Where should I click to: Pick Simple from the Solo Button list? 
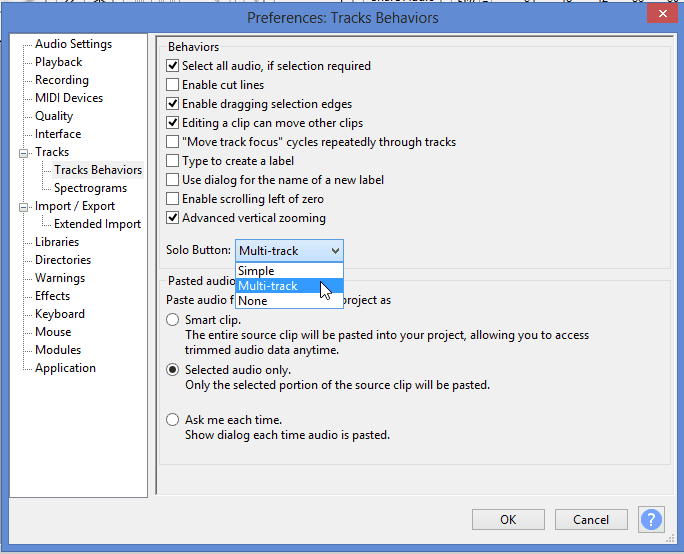point(257,271)
